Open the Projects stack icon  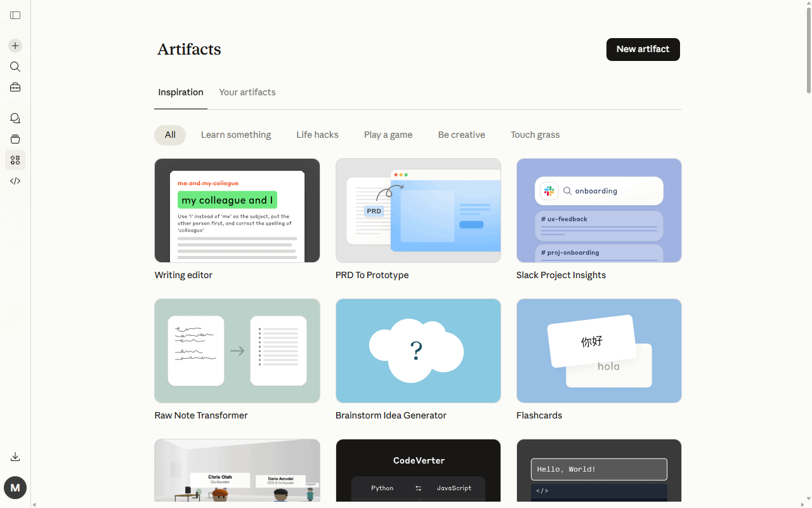coord(15,139)
